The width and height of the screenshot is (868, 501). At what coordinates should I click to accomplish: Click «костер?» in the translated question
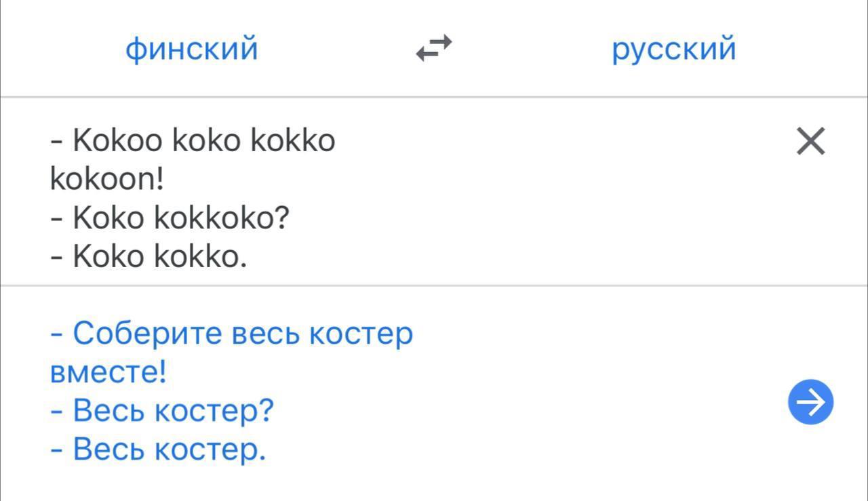point(214,411)
